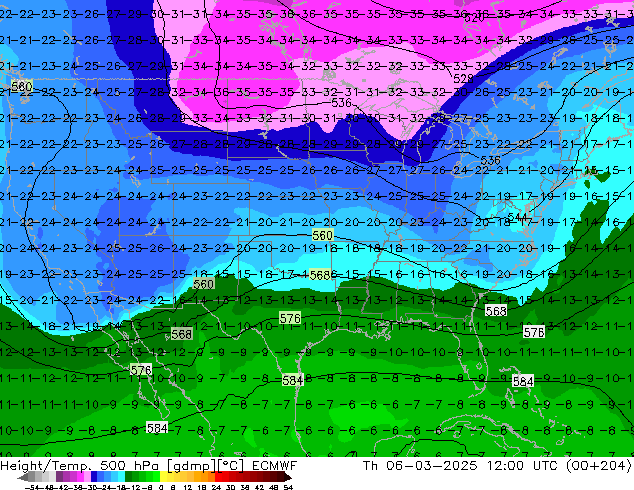Screen dimensions: 634x490
Task: Click the 'Th 06-03-2025' date text
Action: pos(420,465)
